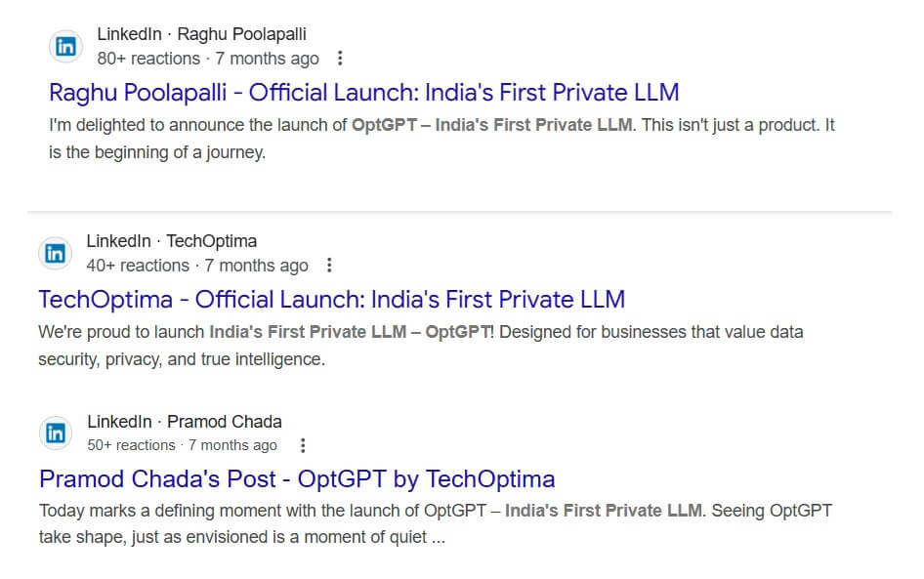Image resolution: width=924 pixels, height=579 pixels.
Task: Click snippet line 'take shape, just as envisioned'
Action: 242,537
